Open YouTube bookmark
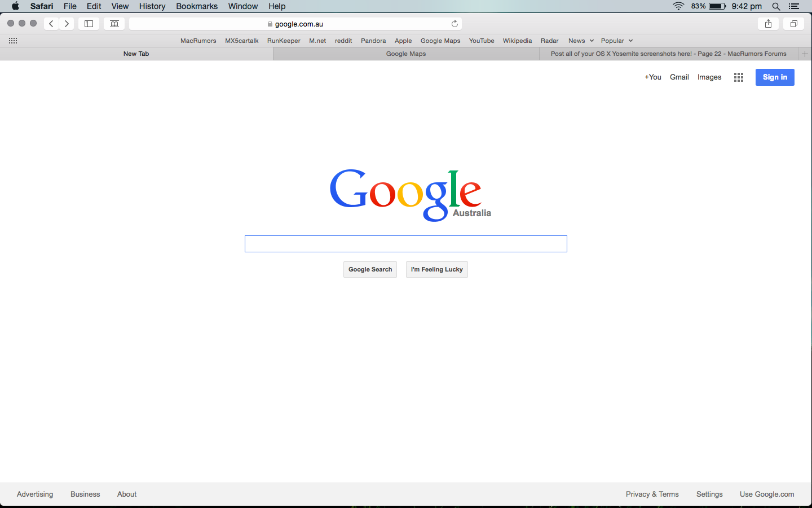Image resolution: width=812 pixels, height=508 pixels. [x=482, y=41]
